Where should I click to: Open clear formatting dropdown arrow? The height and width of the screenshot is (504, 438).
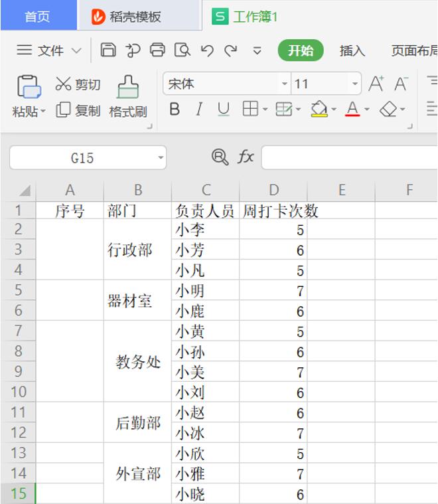[403, 110]
